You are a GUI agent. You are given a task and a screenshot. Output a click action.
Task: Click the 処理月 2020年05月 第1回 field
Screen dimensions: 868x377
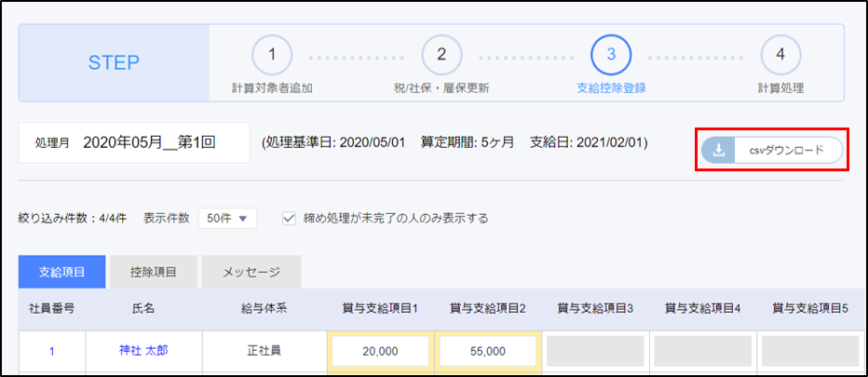point(135,143)
